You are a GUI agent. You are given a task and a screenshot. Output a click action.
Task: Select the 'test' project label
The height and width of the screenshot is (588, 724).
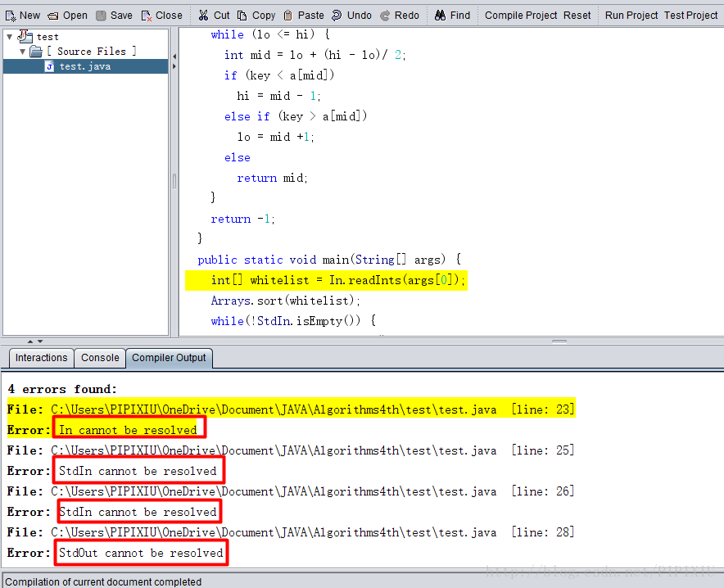[x=48, y=37]
